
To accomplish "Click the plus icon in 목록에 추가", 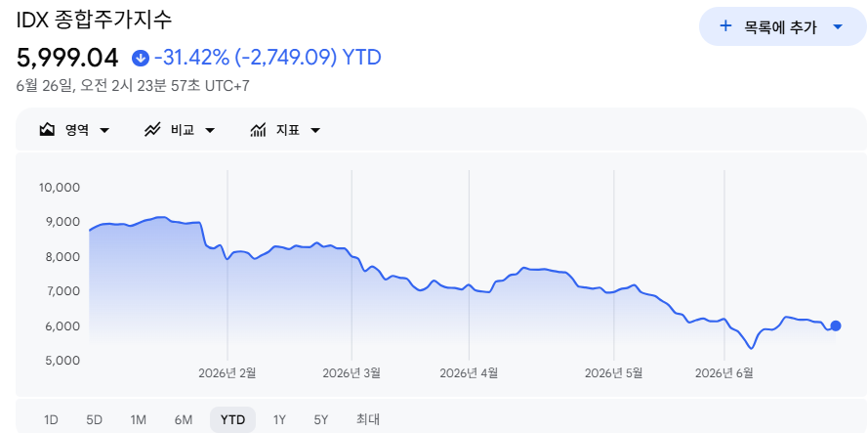I will pyautogui.click(x=725, y=26).
